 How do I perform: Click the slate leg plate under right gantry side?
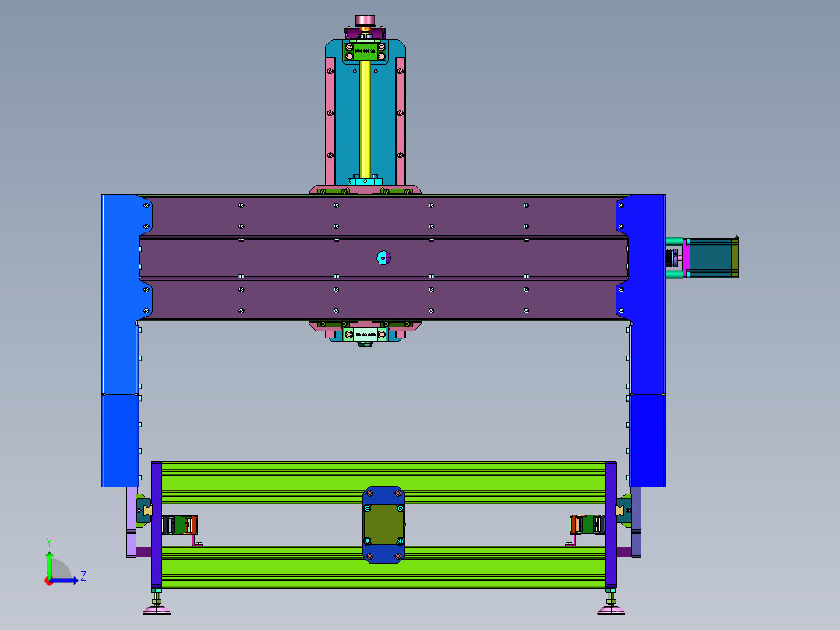(x=636, y=522)
